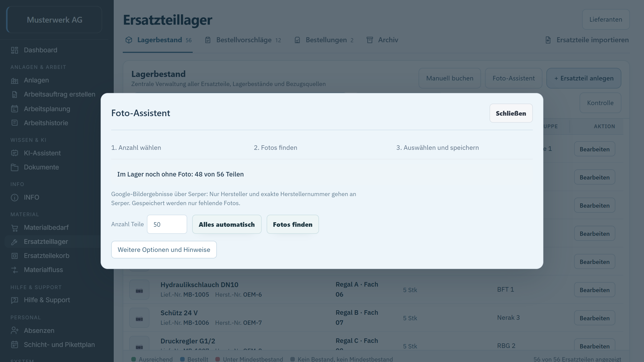The height and width of the screenshot is (362, 644).
Task: Click the Hilfe & Support question icon
Action: 15,300
